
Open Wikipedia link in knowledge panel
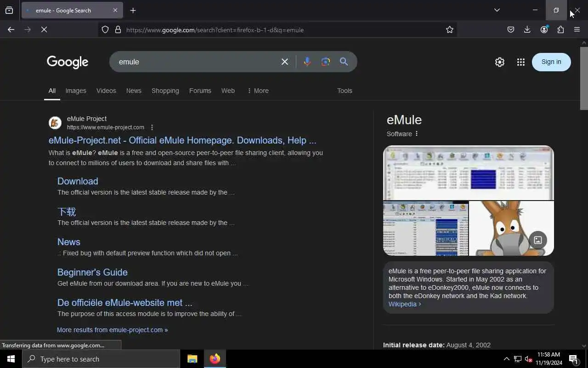pos(405,304)
